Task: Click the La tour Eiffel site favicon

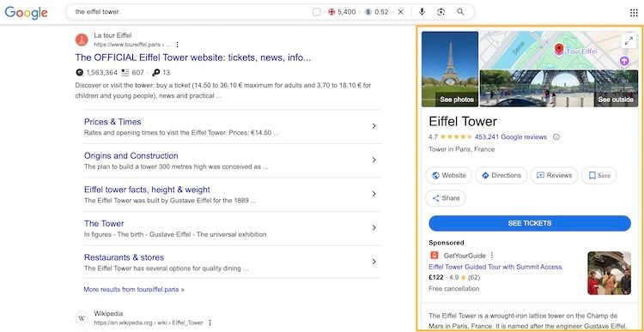Action: tap(82, 39)
